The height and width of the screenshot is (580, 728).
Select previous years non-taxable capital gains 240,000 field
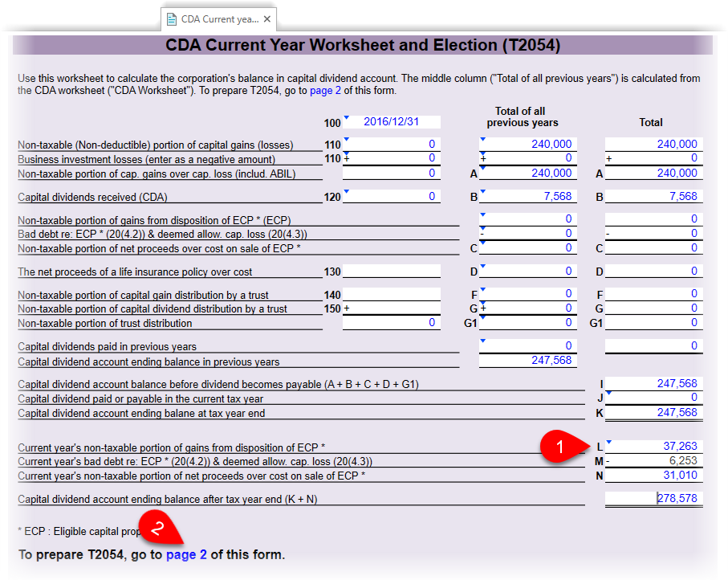point(528,144)
